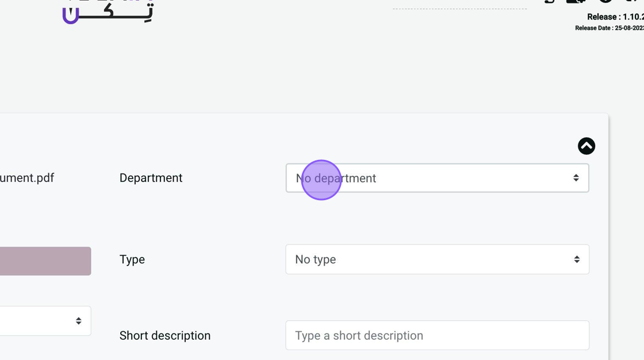644x360 pixels.
Task: Click the left cut-off select's up-down arrows
Action: (78, 321)
